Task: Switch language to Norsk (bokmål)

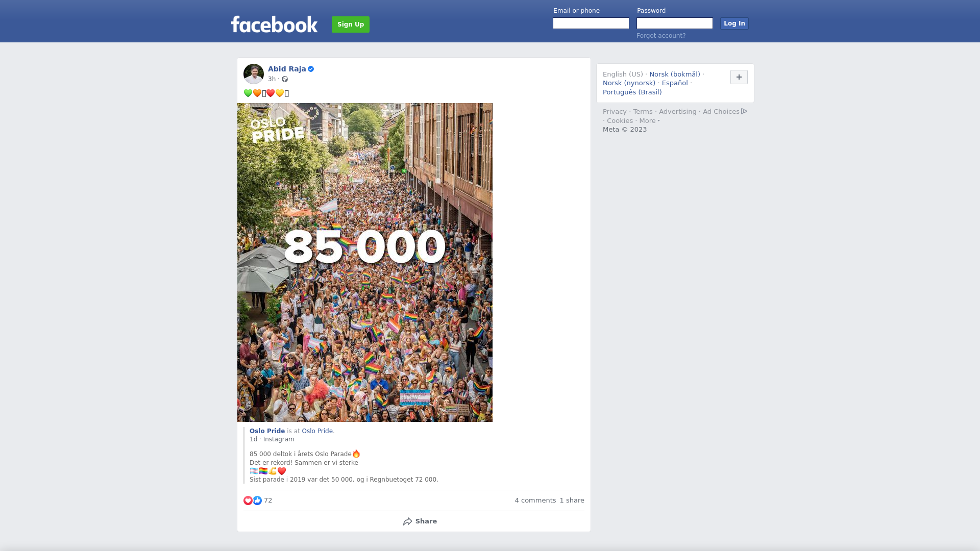Action: tap(675, 74)
